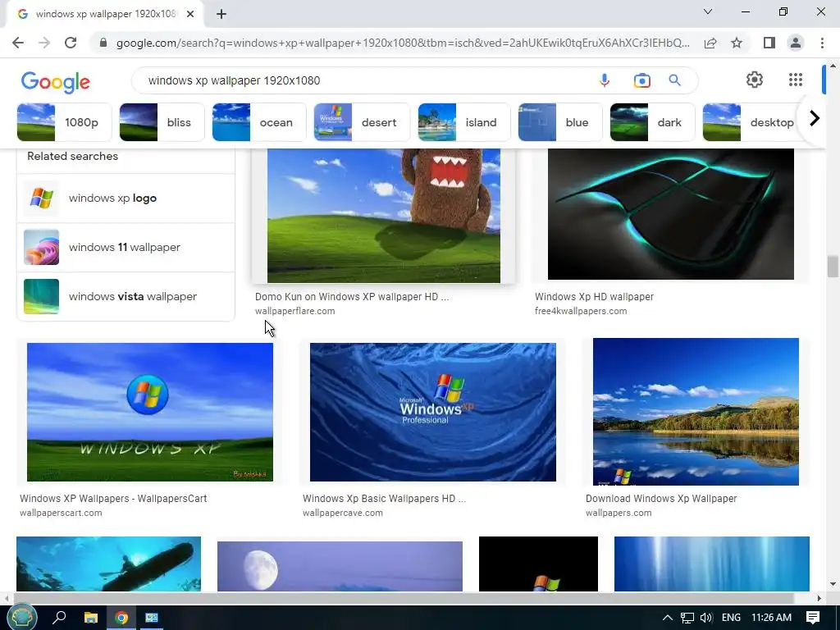This screenshot has height=630, width=840.
Task: Filter results by the 1080p chip
Action: tap(64, 122)
